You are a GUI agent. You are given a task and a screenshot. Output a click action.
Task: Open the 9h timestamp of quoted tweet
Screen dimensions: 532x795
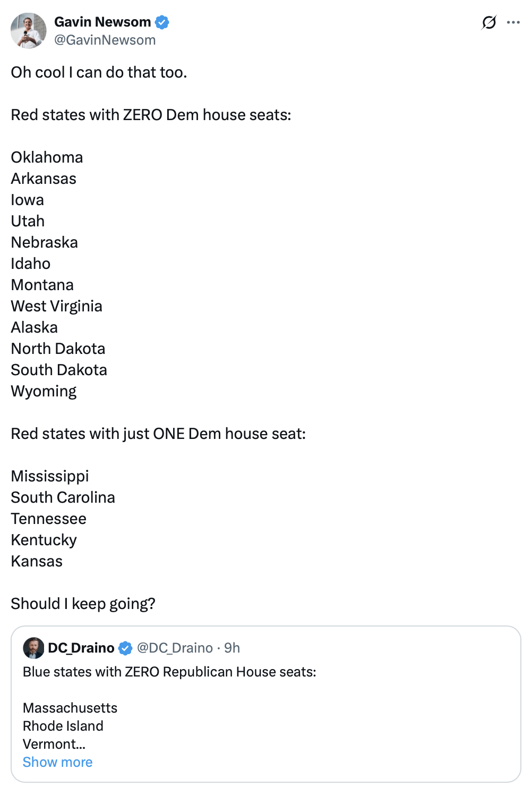(232, 648)
